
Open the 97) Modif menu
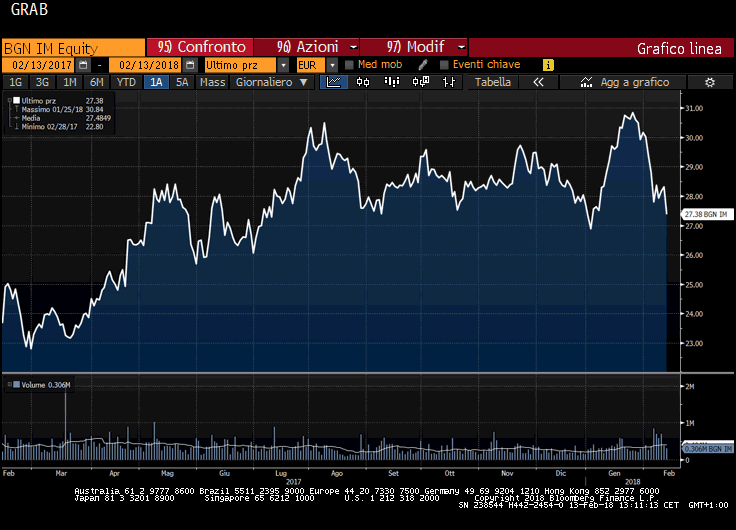point(414,47)
